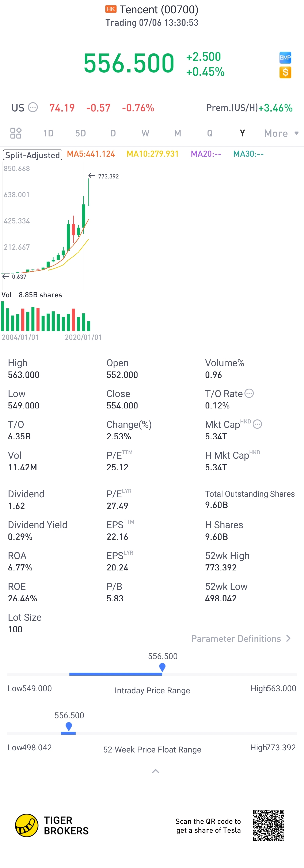Tap the HK market flag badge
Viewport: 304px width, 868px height.
pyautogui.click(x=111, y=9)
